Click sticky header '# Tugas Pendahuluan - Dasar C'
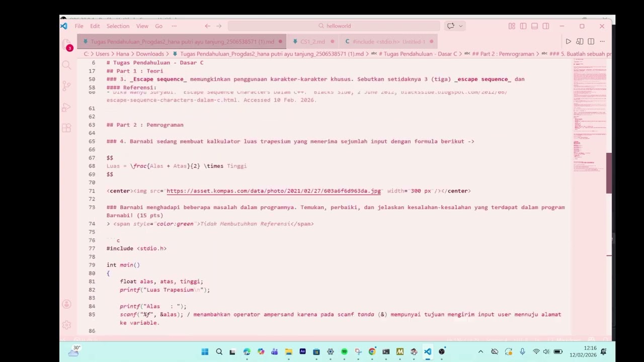 (155, 63)
